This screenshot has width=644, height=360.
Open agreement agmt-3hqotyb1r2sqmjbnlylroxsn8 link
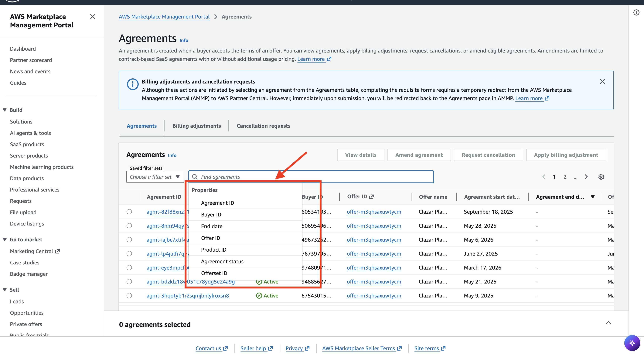tap(188, 296)
